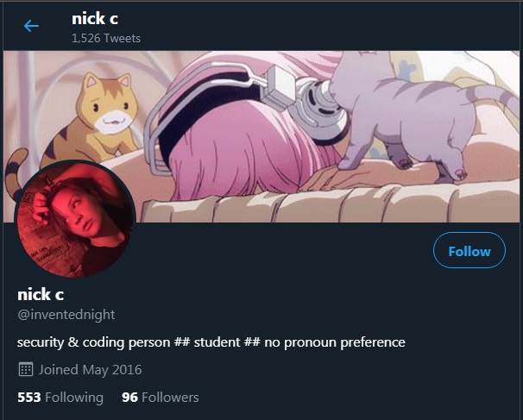Click the word student in the bio
The width and height of the screenshot is (523, 420).
pyautogui.click(x=217, y=342)
